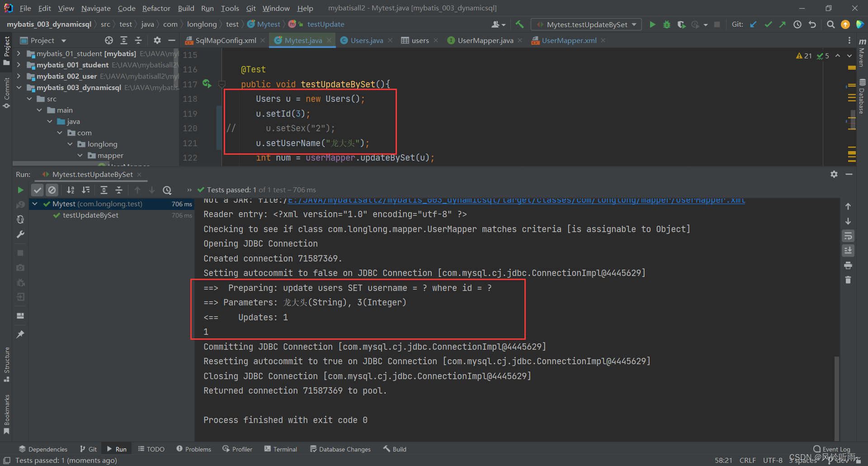Open Search Everywhere magnifier icon
This screenshot has width=868, height=466.
830,24
